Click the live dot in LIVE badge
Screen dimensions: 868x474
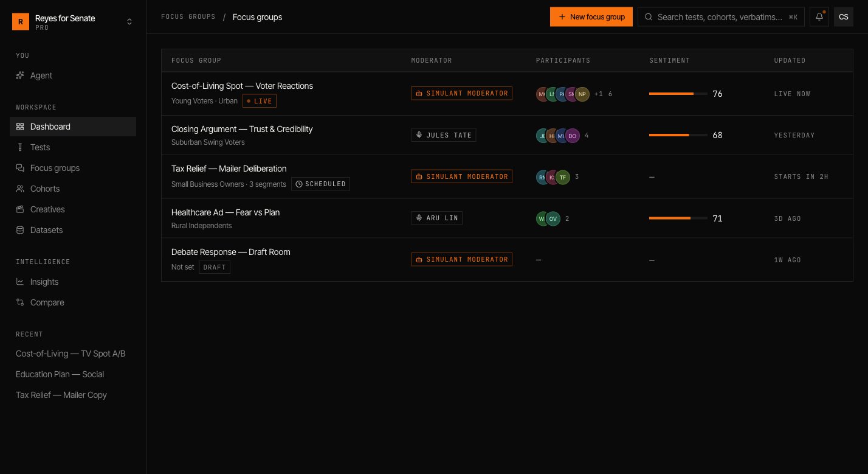(249, 101)
